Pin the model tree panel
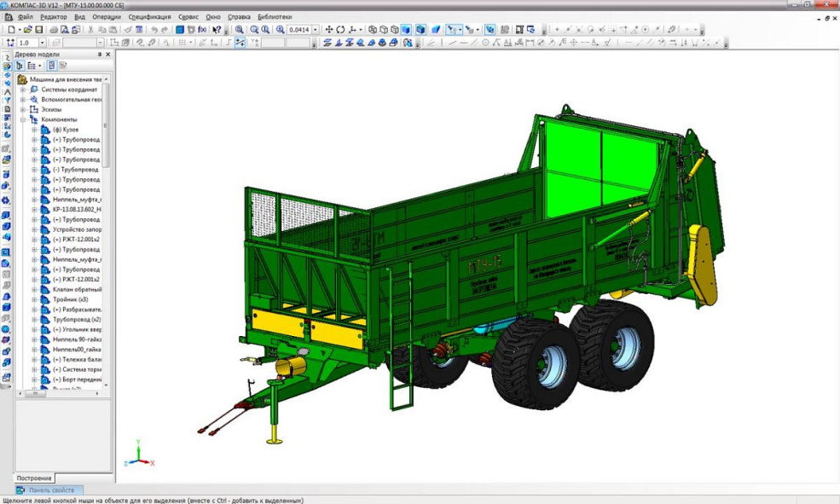 click(99, 54)
